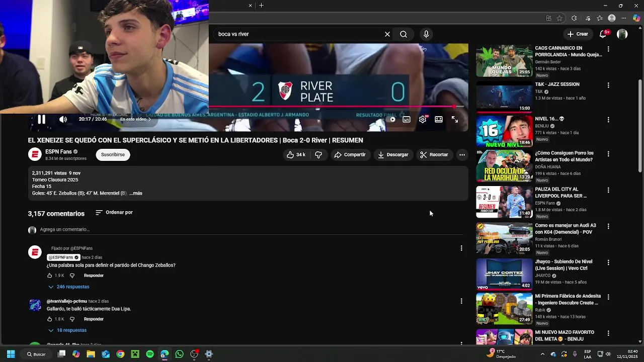Open the ESPN Fans channel name link
The image size is (644, 362).
(58, 151)
